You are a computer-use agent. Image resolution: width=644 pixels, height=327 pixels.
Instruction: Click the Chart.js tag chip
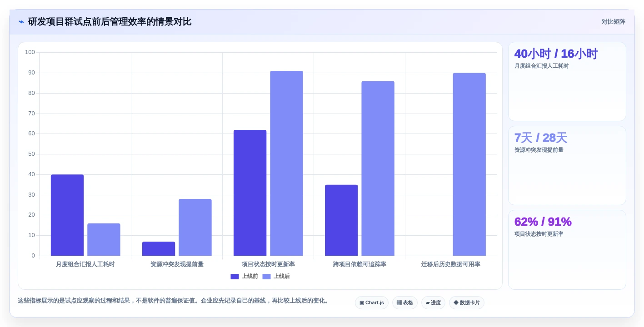372,302
